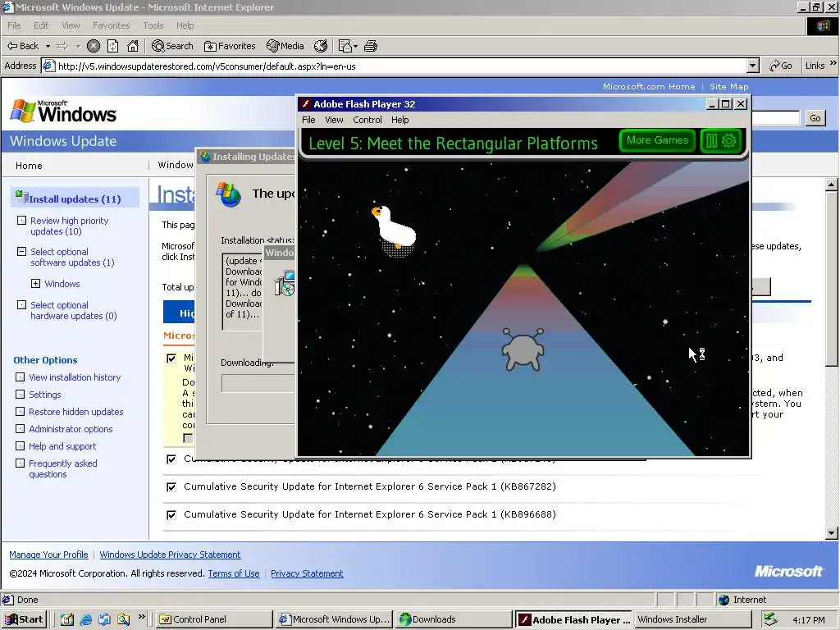This screenshot has width=840, height=630.
Task: Uncheck KB867282 cumulative security update
Action: point(171,487)
